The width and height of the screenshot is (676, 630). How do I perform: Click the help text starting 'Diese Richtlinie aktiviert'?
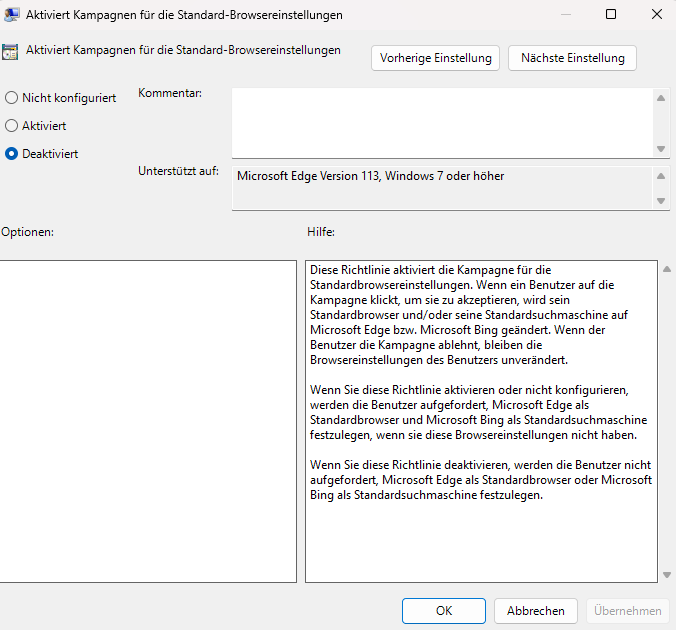coord(469,315)
